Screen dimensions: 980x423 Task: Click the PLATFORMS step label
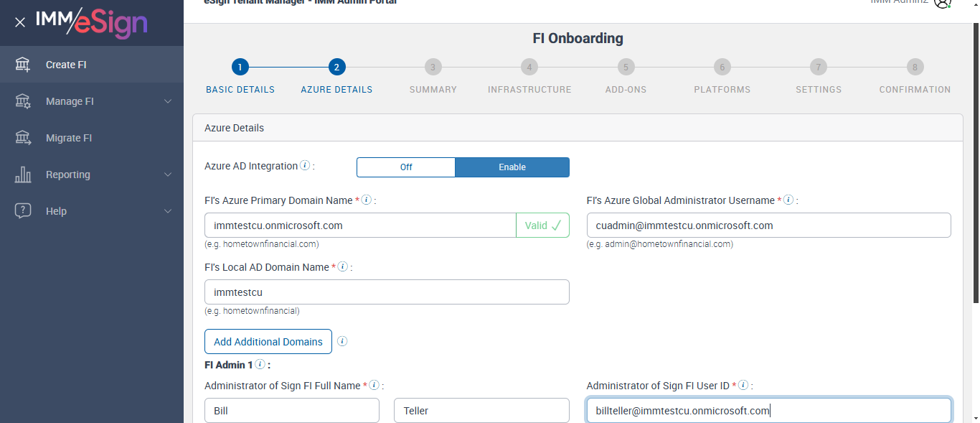pyautogui.click(x=722, y=90)
